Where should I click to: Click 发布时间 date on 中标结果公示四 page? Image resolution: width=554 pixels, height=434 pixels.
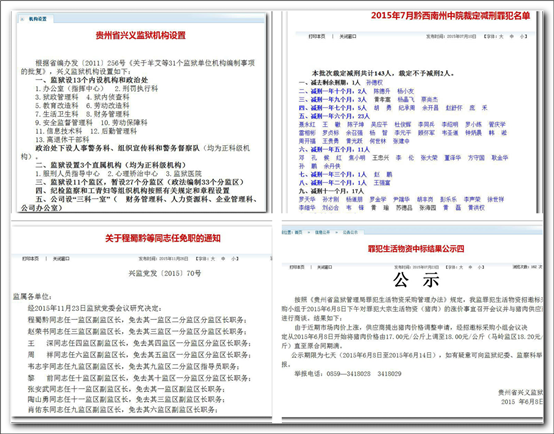(x=417, y=267)
